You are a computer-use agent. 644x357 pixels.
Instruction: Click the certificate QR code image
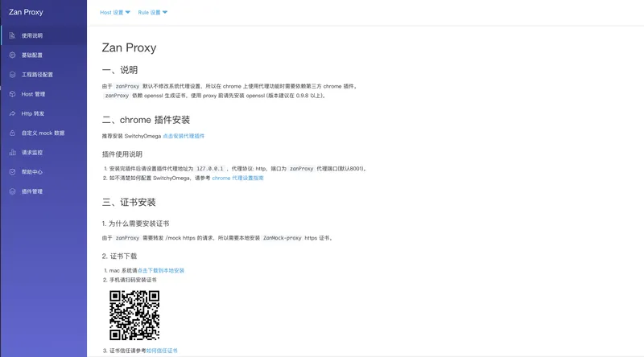tap(134, 315)
